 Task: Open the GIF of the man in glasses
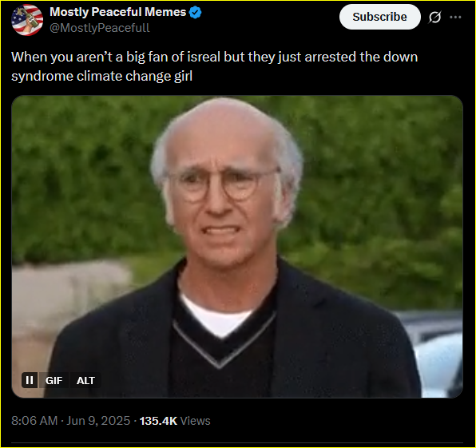coord(237,247)
